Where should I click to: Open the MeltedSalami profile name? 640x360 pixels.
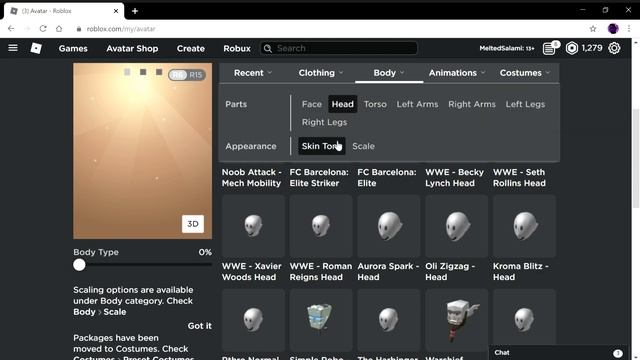coord(507,48)
